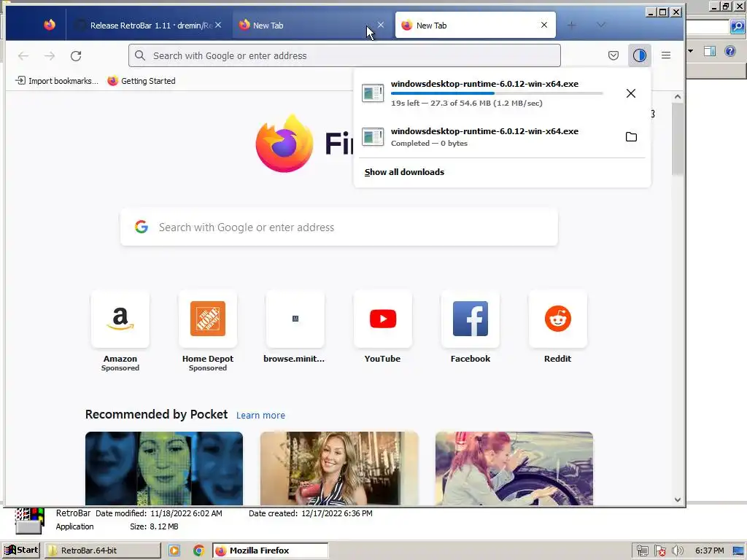Open the volume tray icon
Image resolution: width=747 pixels, height=560 pixels.
point(677,551)
